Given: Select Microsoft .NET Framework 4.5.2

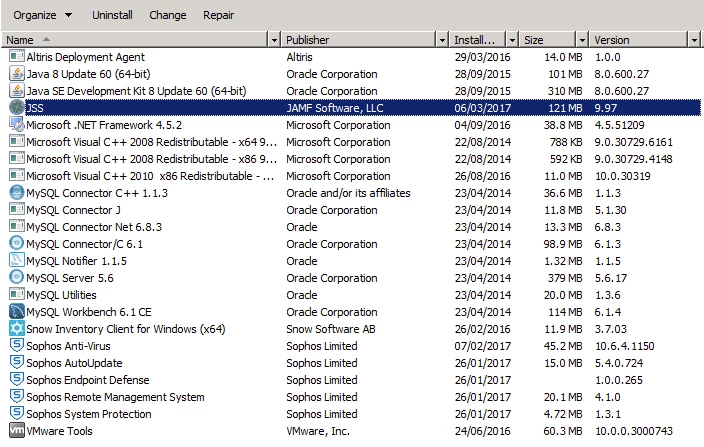Looking at the screenshot, I should tap(104, 125).
